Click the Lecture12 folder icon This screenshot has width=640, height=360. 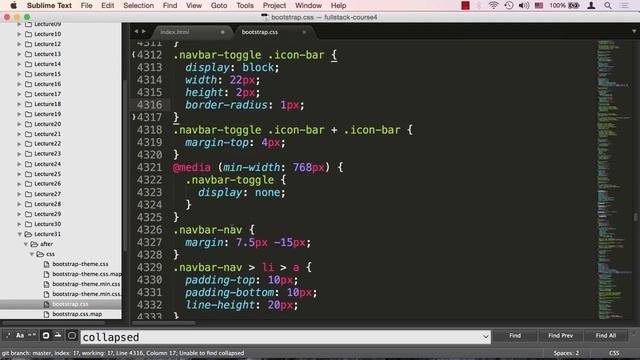(x=28, y=44)
